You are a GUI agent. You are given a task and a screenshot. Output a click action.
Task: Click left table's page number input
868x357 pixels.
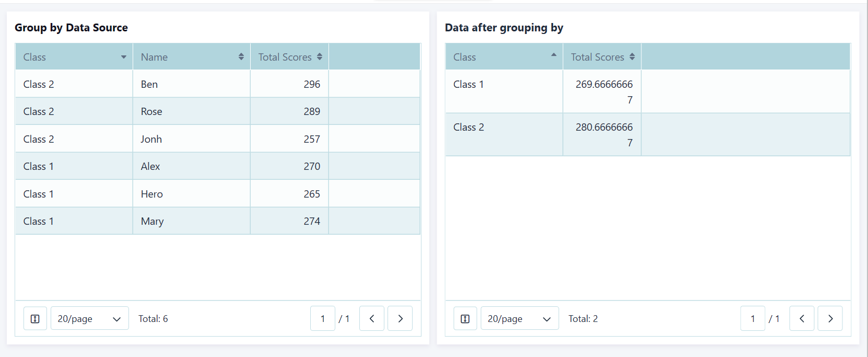click(x=323, y=319)
